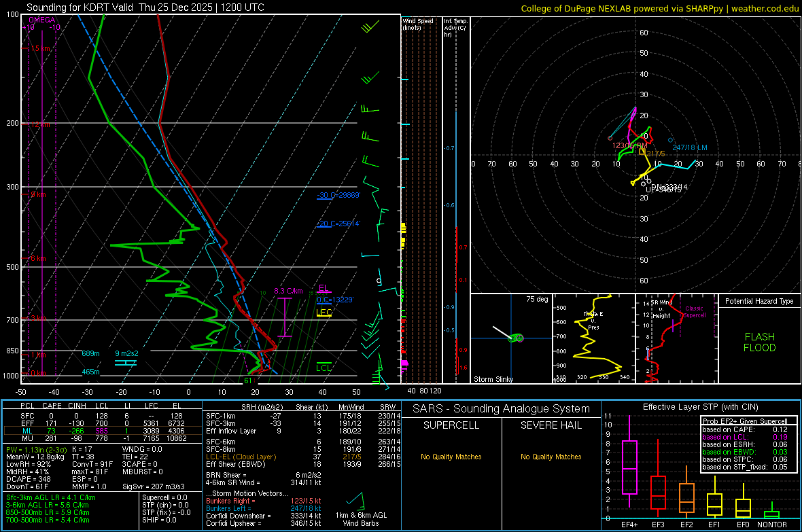Select the LCL-EL (Cloud Layer) row
The height and width of the screenshot is (532, 802).
[303, 457]
